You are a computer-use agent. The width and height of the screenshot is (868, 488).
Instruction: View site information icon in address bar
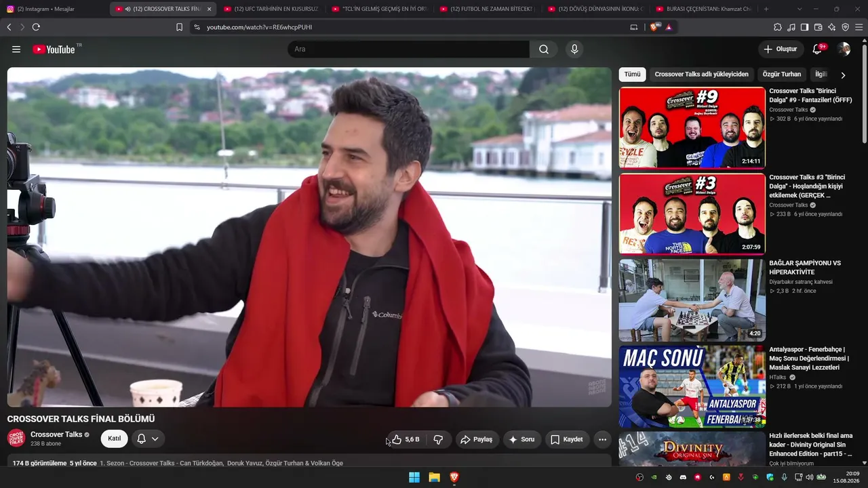(x=197, y=27)
